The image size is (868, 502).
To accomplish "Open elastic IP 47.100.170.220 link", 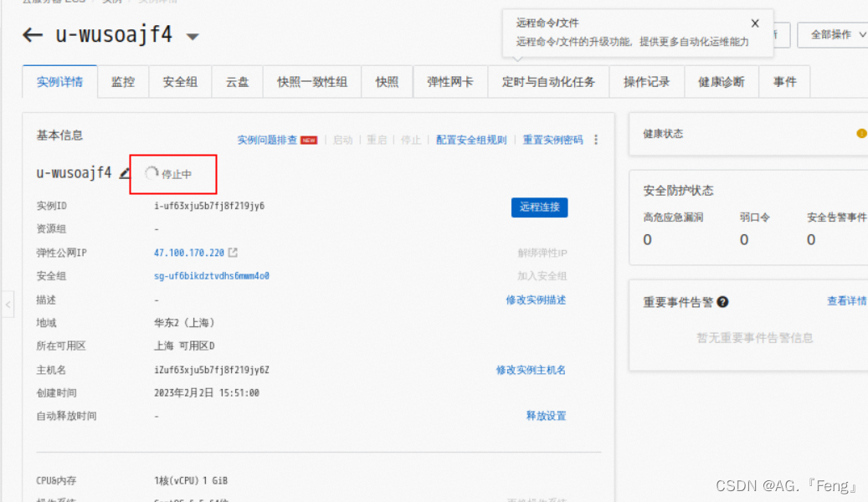I will pos(189,253).
